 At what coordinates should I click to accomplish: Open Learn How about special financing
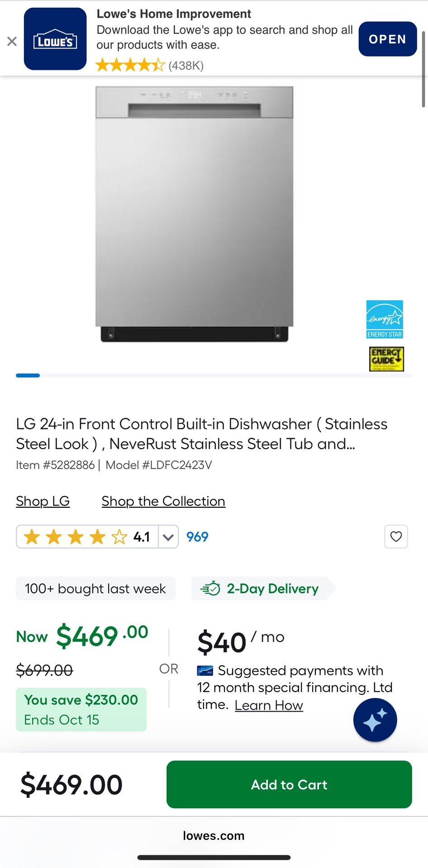(x=269, y=705)
